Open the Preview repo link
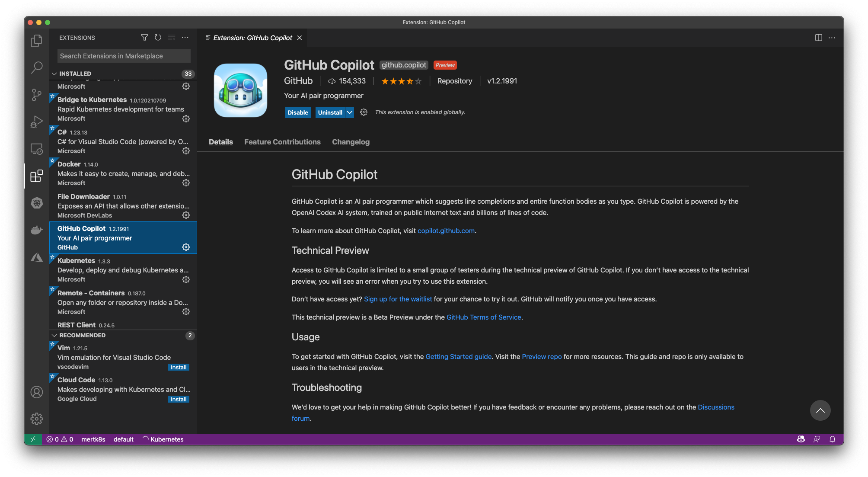 click(542, 356)
